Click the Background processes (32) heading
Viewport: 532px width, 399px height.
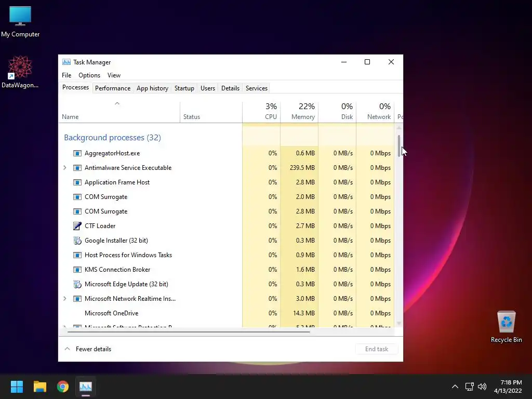pyautogui.click(x=112, y=138)
